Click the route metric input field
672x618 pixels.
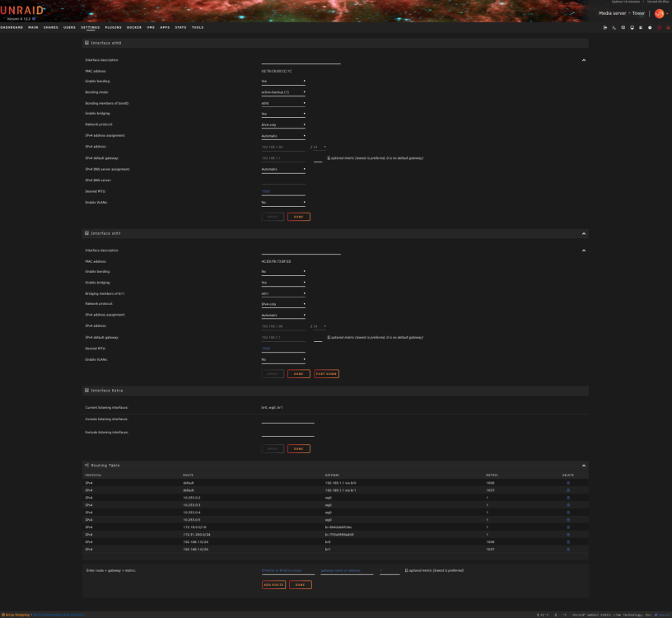[390, 571]
